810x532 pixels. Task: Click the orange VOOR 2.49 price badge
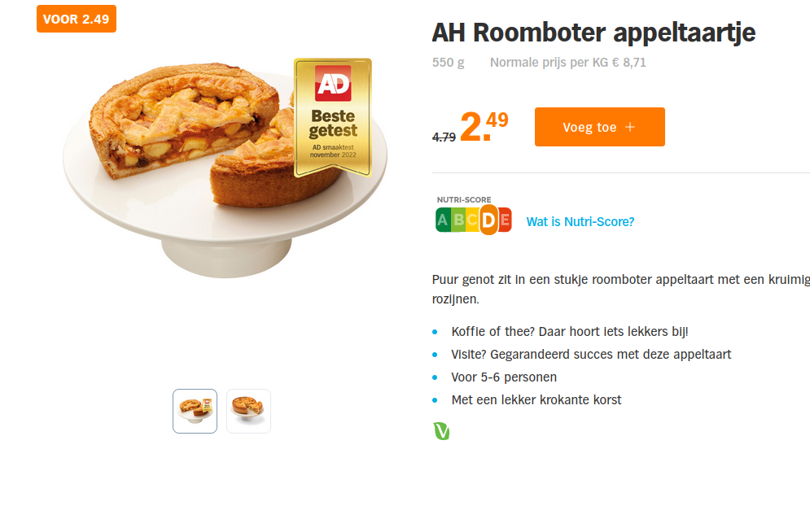[x=76, y=18]
